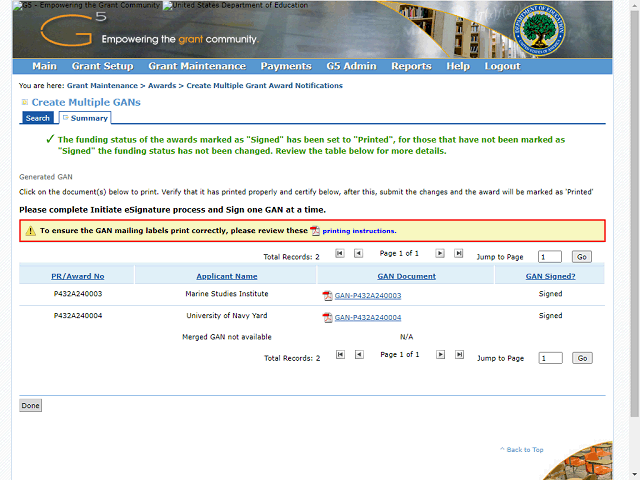This screenshot has width=640, height=480.
Task: Sort by the PR/Award No column header
Action: click(x=78, y=276)
